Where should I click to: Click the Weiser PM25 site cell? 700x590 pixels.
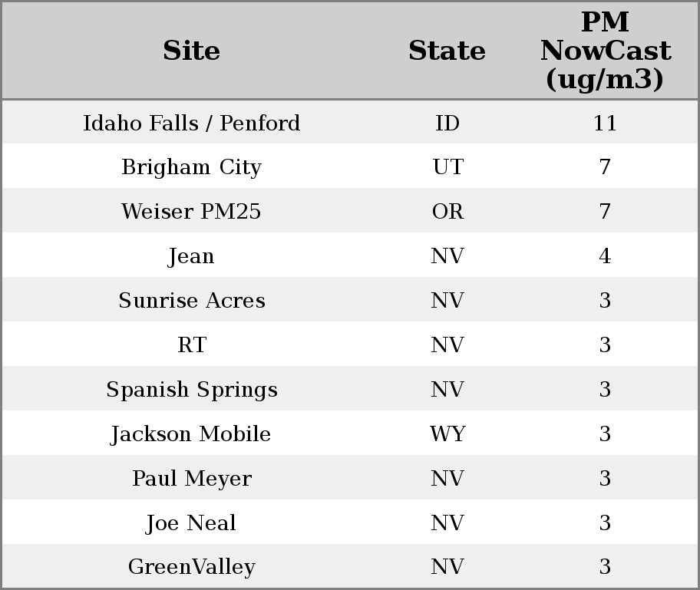point(191,212)
